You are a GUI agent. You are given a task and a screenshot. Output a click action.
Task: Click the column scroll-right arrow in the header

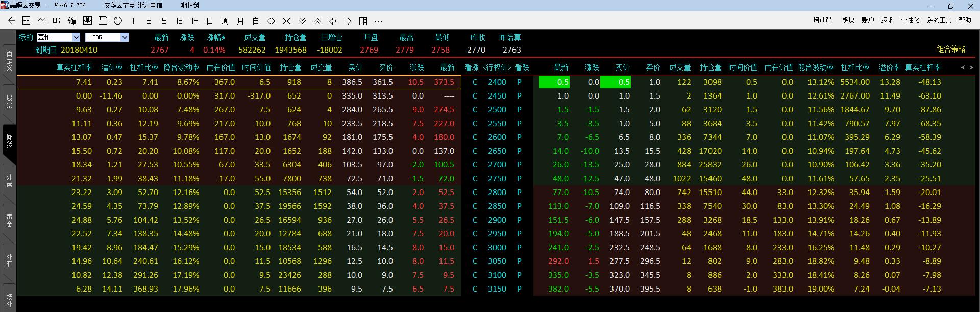971,67
